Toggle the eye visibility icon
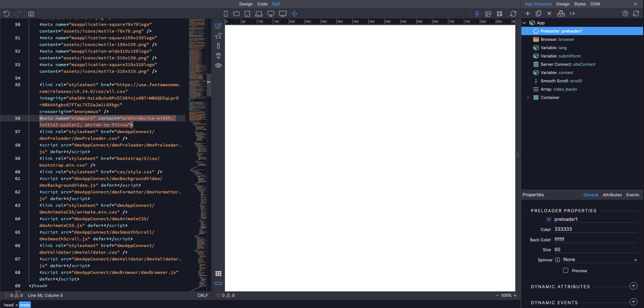This screenshot has width=644, height=308. pyautogui.click(x=218, y=65)
